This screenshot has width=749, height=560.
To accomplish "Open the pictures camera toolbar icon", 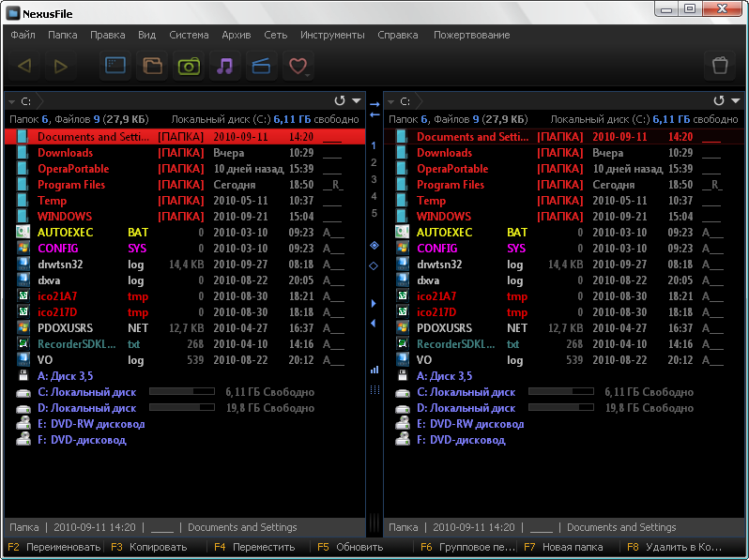I will [189, 66].
